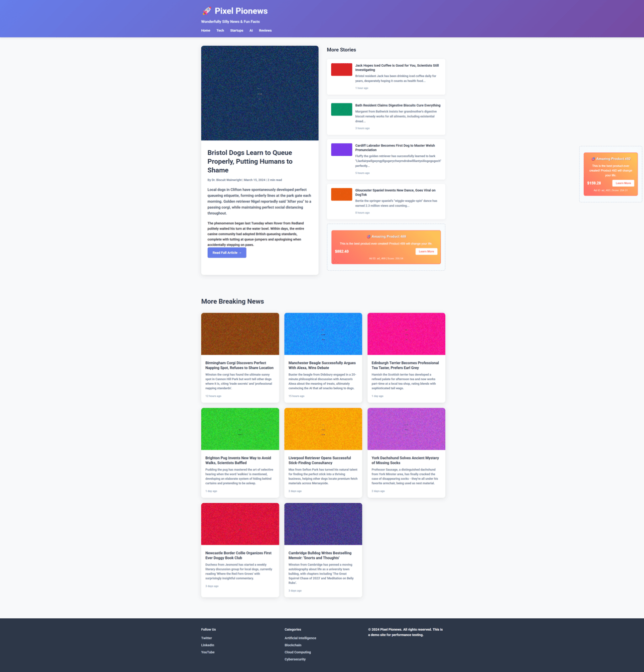This screenshot has width=644, height=672.
Task: Click the Read Full Article button
Action: [x=227, y=253]
